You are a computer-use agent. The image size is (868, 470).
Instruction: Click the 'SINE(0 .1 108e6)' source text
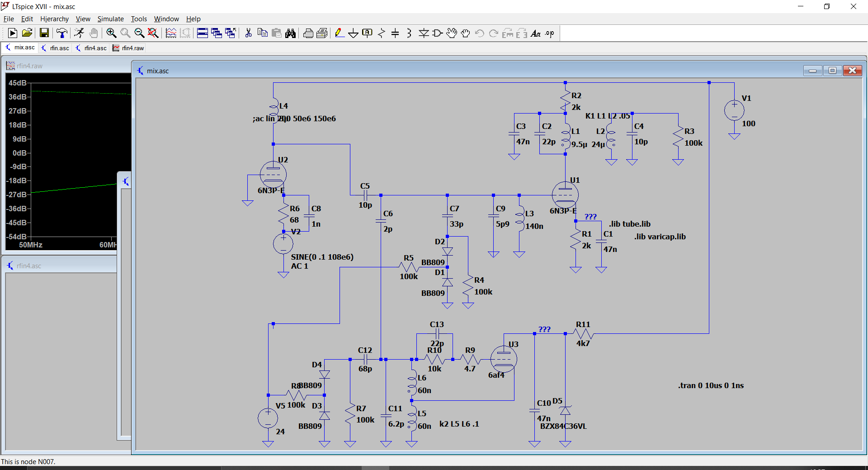(322, 257)
